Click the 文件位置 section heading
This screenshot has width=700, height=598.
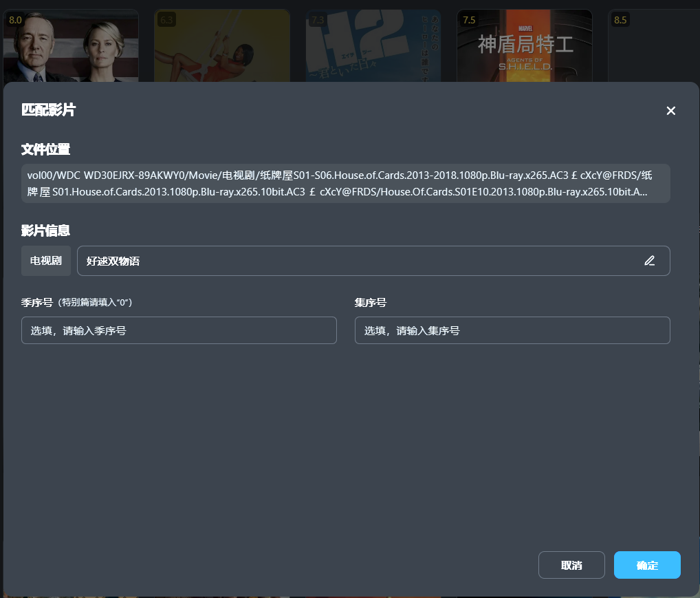click(45, 149)
